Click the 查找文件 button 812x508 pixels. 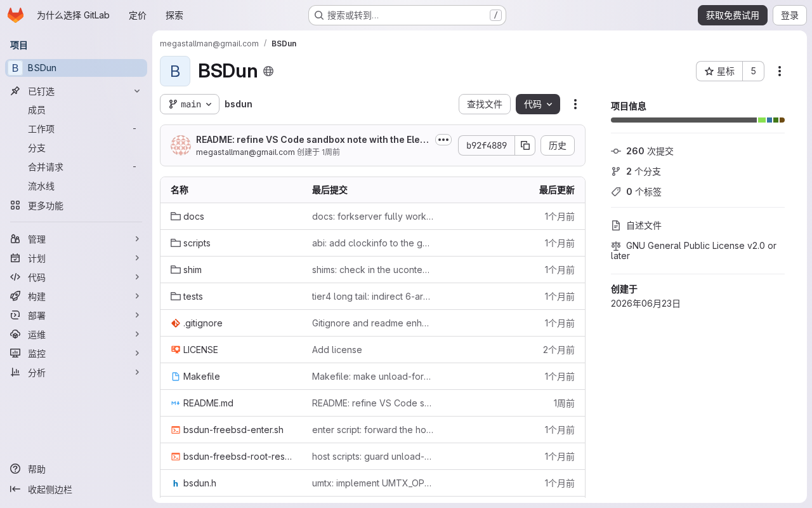485,104
